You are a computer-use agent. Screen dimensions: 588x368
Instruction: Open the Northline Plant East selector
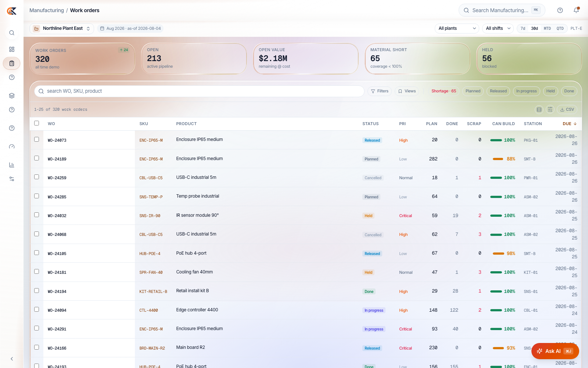[x=62, y=28]
